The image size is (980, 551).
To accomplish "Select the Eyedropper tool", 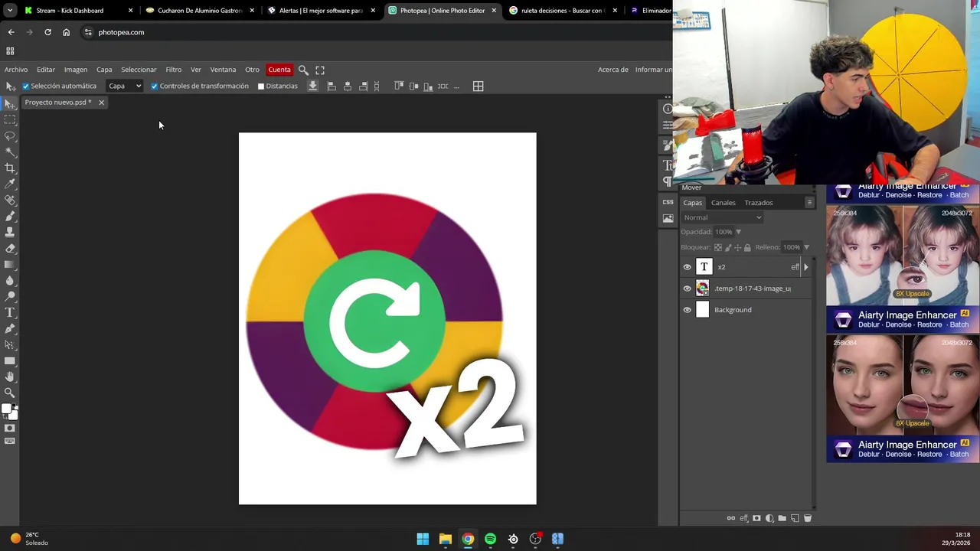I will tap(10, 184).
